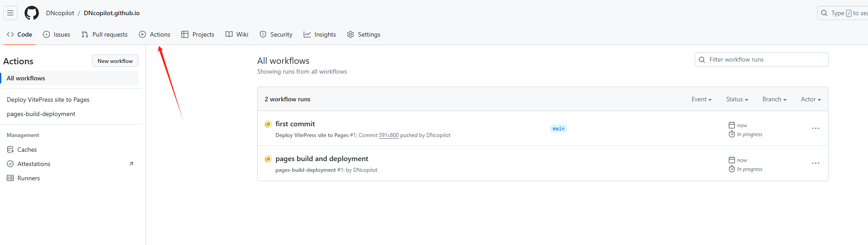Click the Caches database icon
This screenshot has height=245, width=868.
10,149
